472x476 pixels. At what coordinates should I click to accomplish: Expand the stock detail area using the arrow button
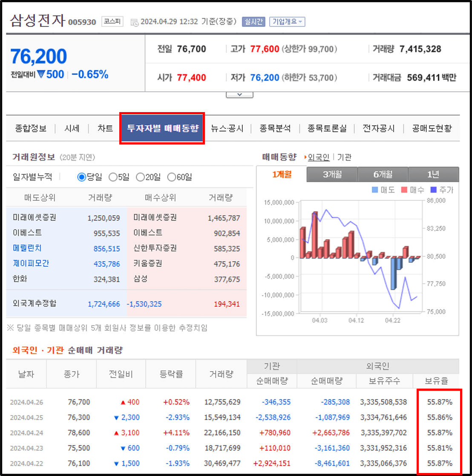coord(239,94)
